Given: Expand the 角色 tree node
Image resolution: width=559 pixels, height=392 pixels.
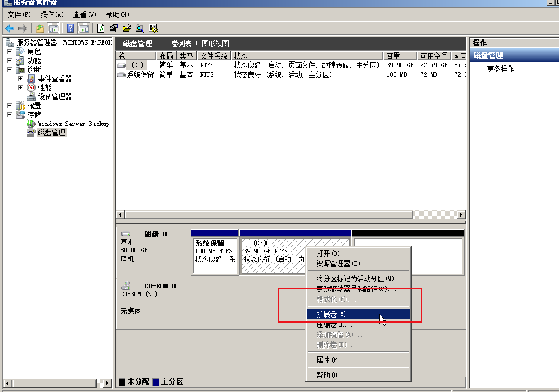Looking at the screenshot, I should 10,51.
